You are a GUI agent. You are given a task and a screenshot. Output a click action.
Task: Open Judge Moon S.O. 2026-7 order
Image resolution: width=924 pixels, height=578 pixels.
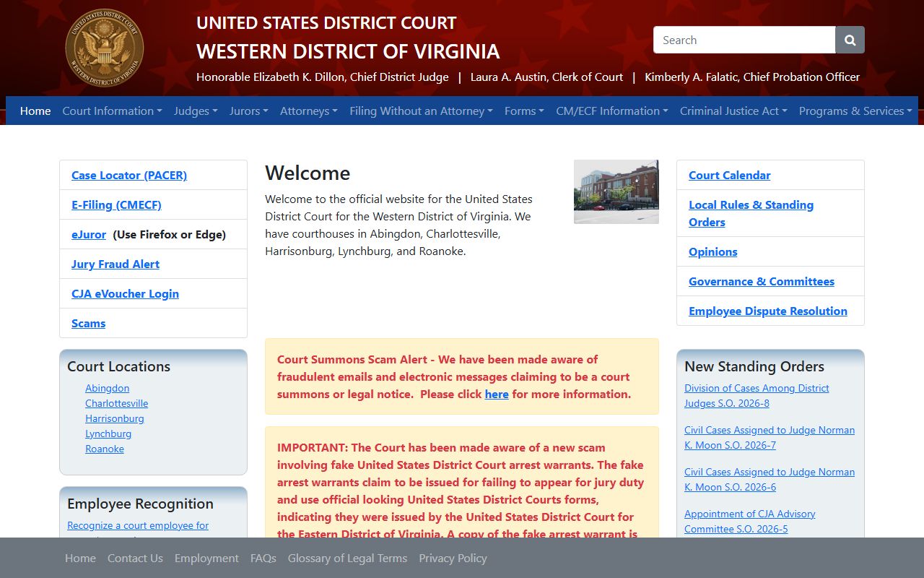click(770, 438)
